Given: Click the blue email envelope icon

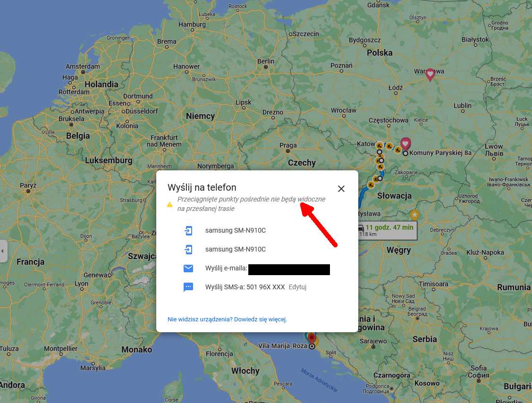Looking at the screenshot, I should pos(188,268).
